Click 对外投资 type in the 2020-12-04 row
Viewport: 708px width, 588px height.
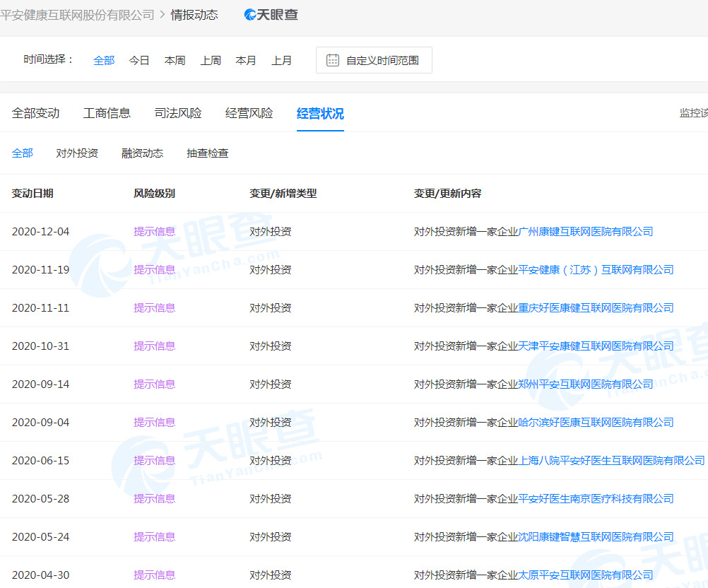tap(271, 232)
